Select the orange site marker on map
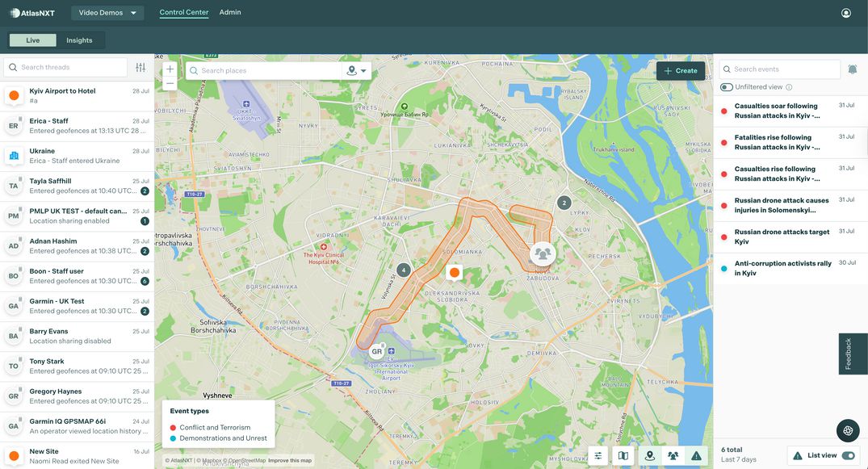This screenshot has height=469, width=868. [x=455, y=272]
